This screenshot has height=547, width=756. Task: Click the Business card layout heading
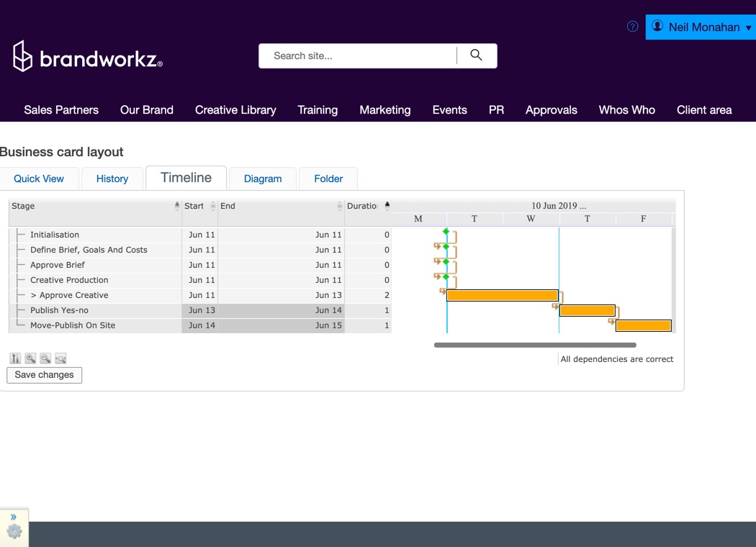coord(62,152)
